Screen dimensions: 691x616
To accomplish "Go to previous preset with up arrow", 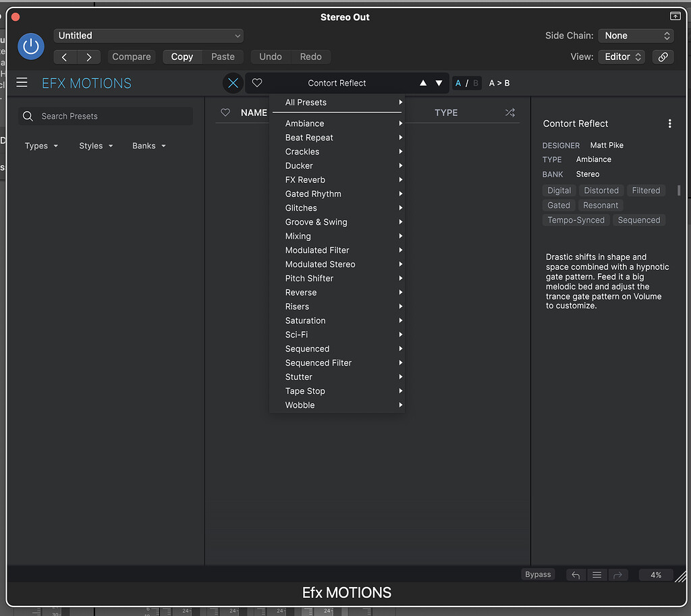I will [423, 83].
